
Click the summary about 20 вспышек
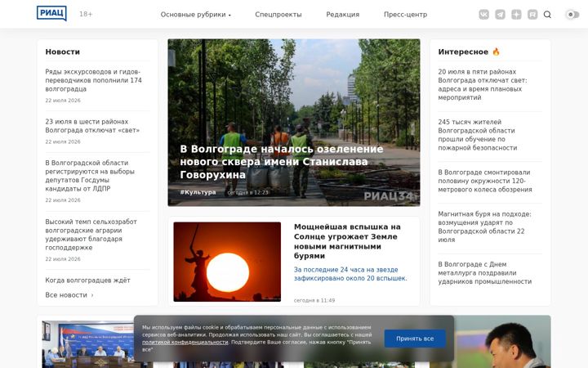[350, 274]
